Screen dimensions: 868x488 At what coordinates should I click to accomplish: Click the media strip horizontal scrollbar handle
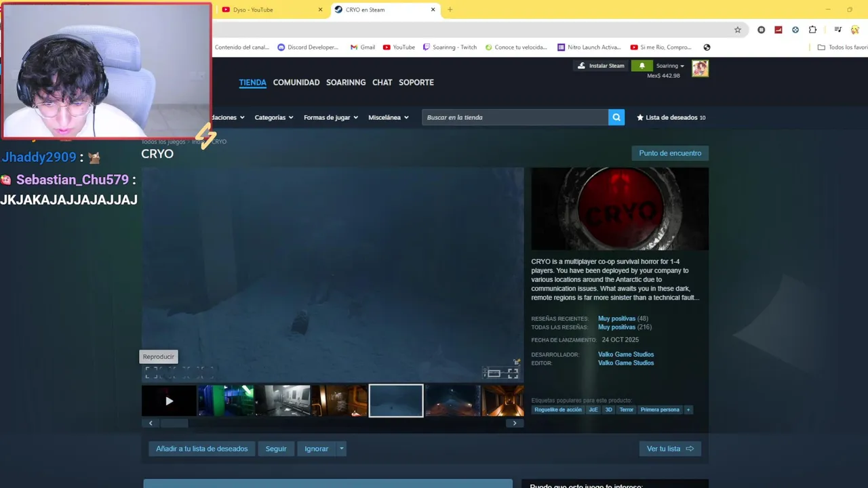pos(174,423)
